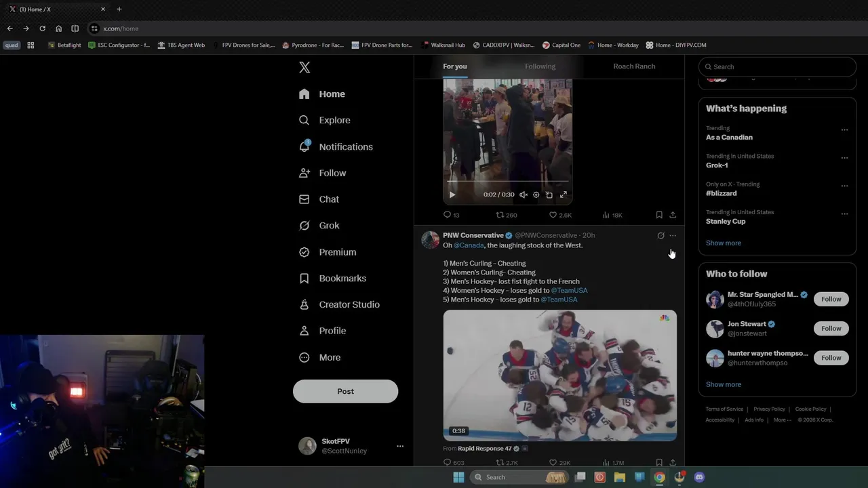Viewport: 868px width, 488px height.
Task: Select the For you tab
Action: [x=455, y=66]
